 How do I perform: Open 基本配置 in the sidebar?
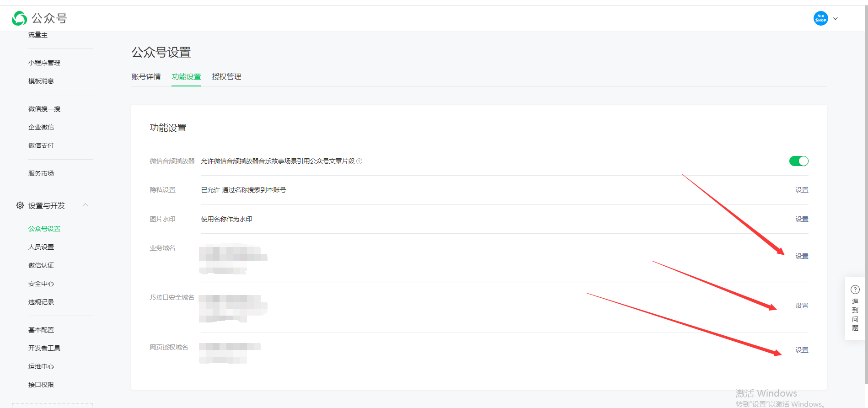pos(41,330)
